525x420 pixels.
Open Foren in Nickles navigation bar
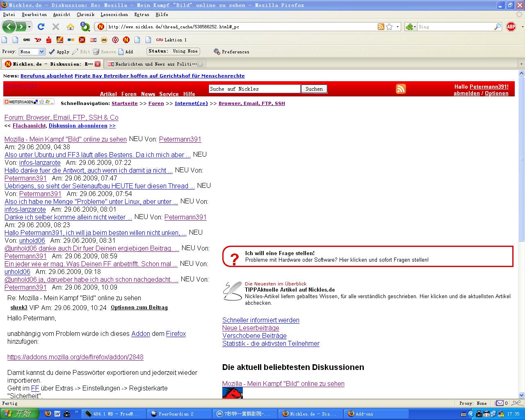pos(129,94)
